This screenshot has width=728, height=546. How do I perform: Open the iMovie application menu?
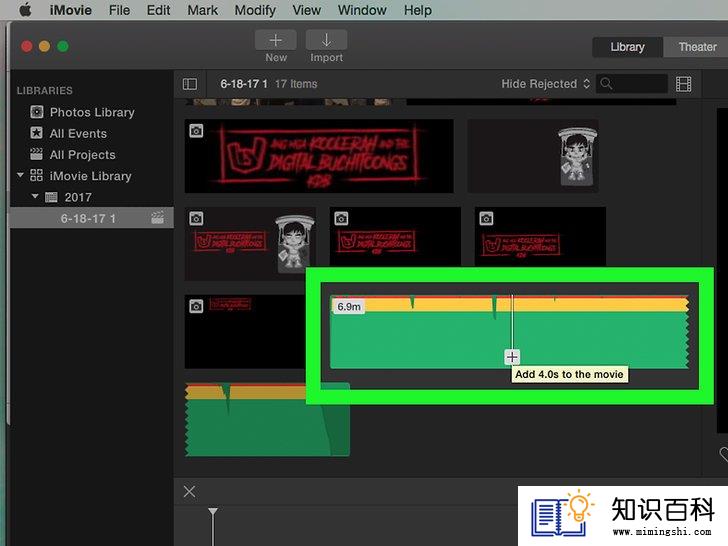[71, 10]
